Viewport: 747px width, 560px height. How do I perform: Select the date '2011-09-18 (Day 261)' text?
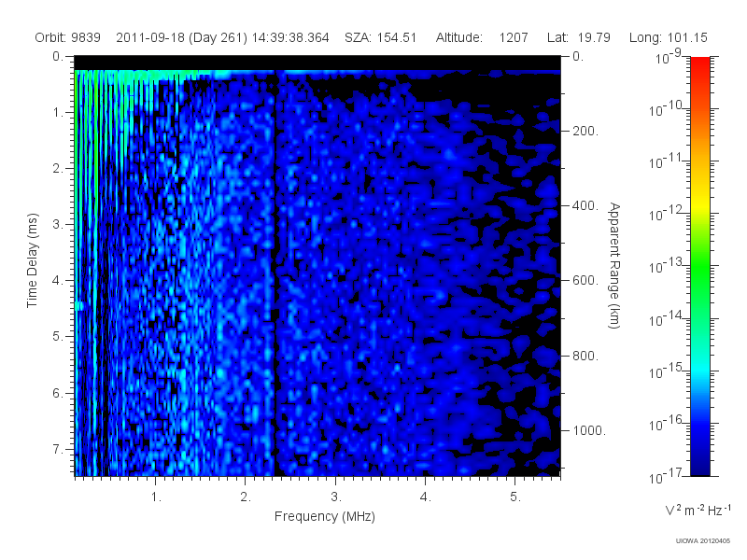[181, 37]
